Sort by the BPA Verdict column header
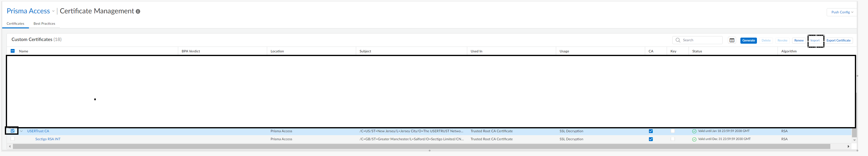Image resolution: width=868 pixels, height=156 pixels. click(191, 51)
